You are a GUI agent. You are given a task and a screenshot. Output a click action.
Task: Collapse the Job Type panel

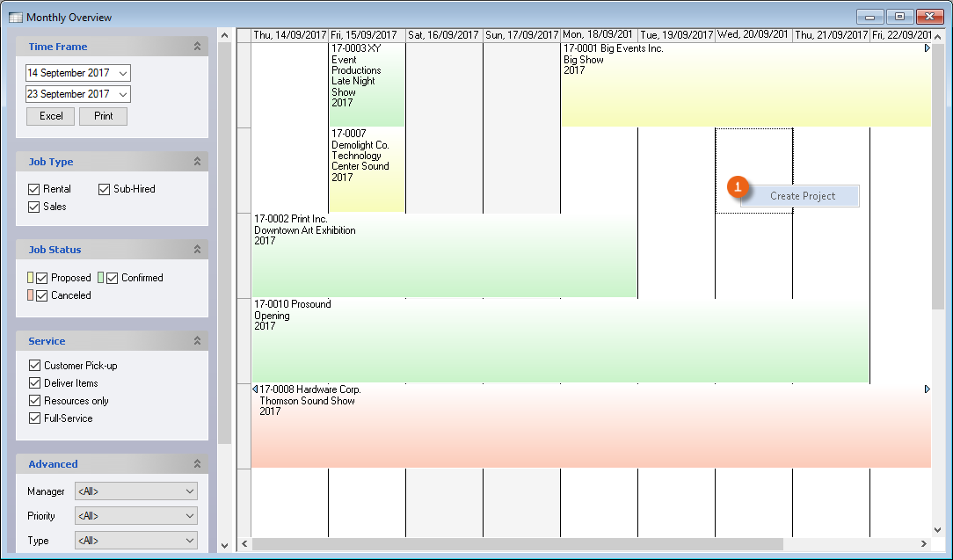point(197,162)
